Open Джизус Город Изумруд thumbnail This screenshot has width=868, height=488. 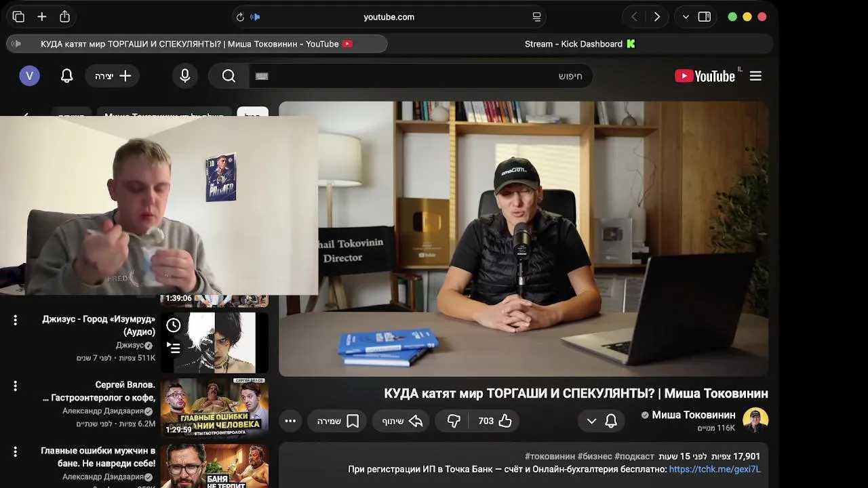pyautogui.click(x=214, y=342)
